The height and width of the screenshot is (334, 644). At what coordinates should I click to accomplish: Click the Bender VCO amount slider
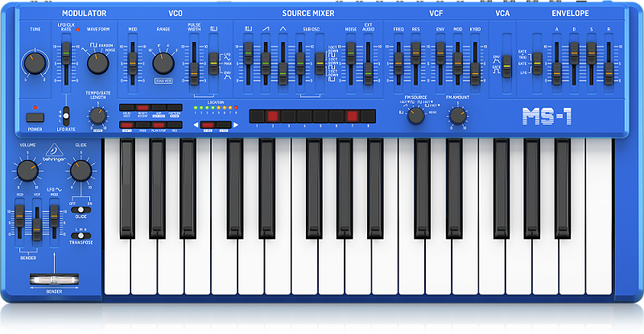coord(19,216)
